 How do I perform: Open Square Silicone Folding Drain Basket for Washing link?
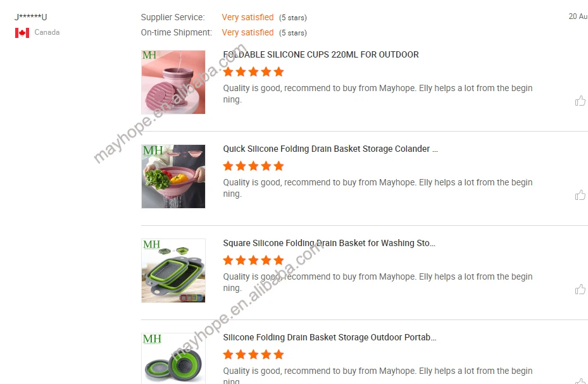coord(329,243)
